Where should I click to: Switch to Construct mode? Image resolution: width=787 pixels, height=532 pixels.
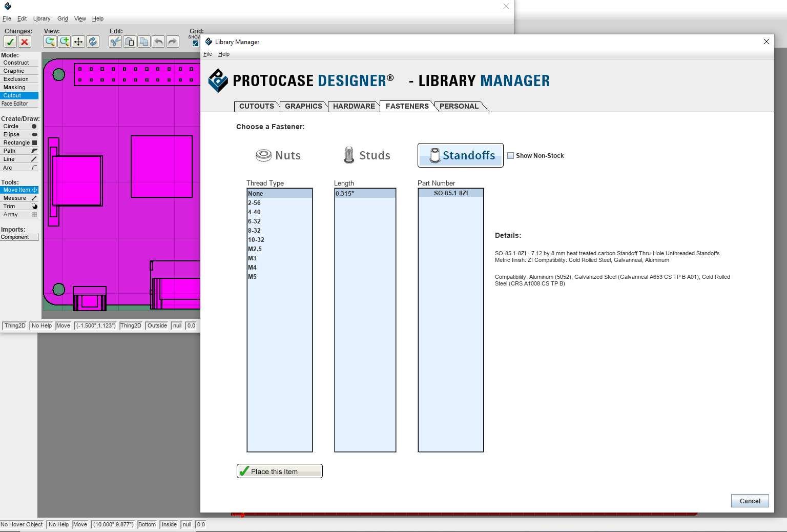click(19, 63)
